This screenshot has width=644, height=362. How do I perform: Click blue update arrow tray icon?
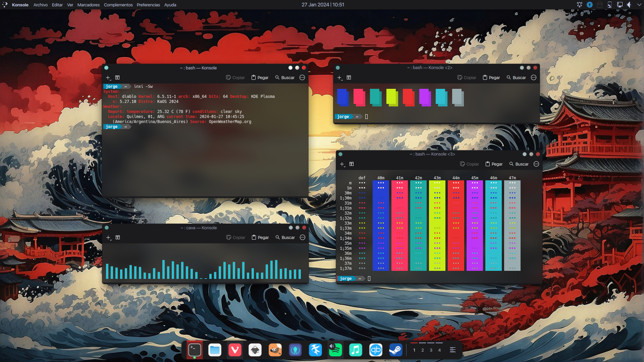click(589, 5)
